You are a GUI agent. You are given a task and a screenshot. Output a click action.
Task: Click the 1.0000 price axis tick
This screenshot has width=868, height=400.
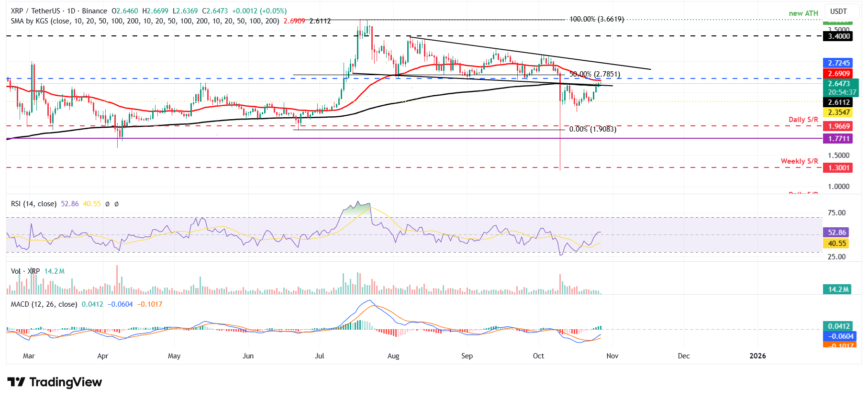838,187
